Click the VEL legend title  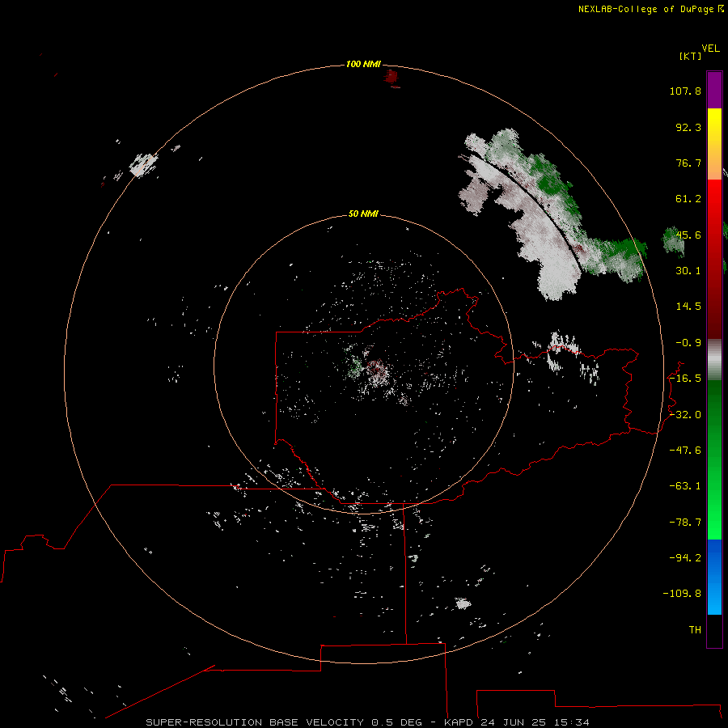tap(711, 49)
